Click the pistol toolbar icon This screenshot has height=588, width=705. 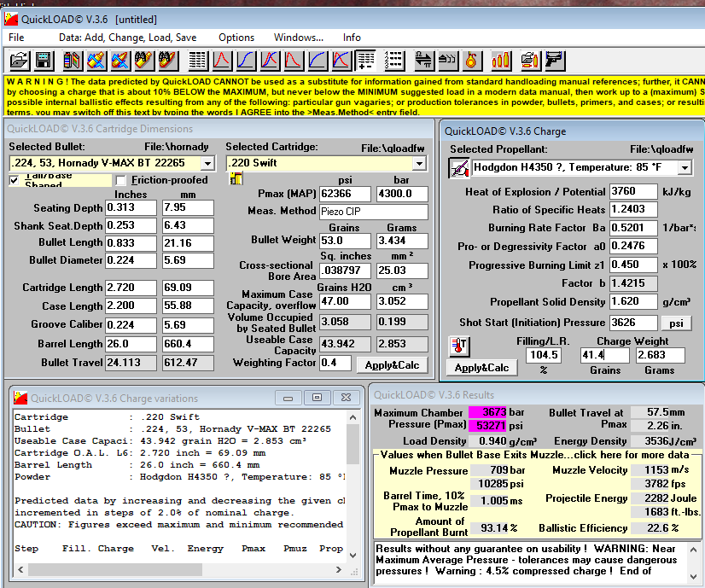pos(555,61)
